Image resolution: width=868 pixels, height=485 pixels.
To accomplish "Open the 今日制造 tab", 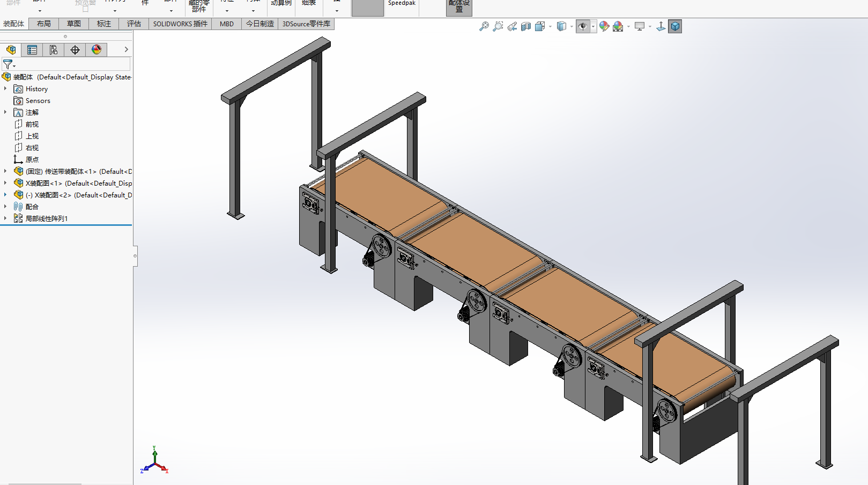I will pyautogui.click(x=260, y=24).
